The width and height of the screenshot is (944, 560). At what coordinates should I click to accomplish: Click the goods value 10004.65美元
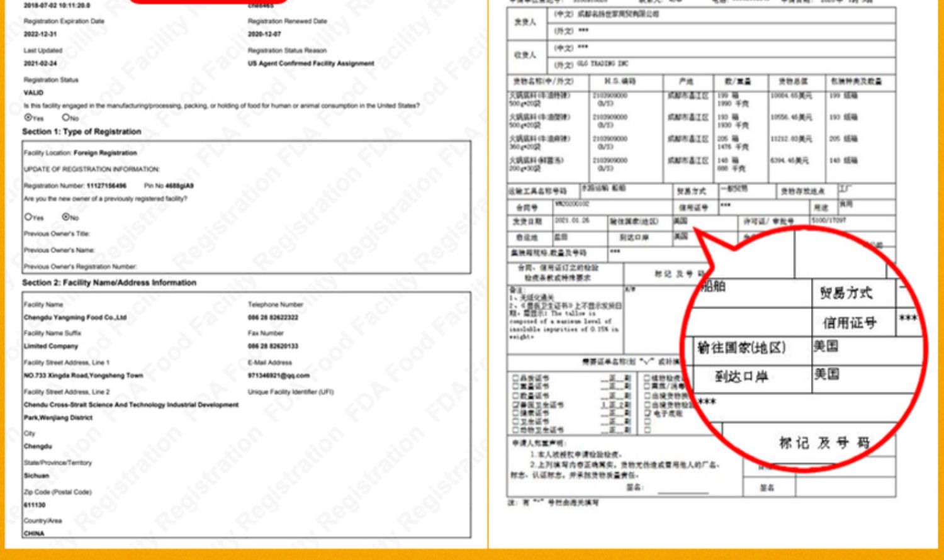pos(791,96)
